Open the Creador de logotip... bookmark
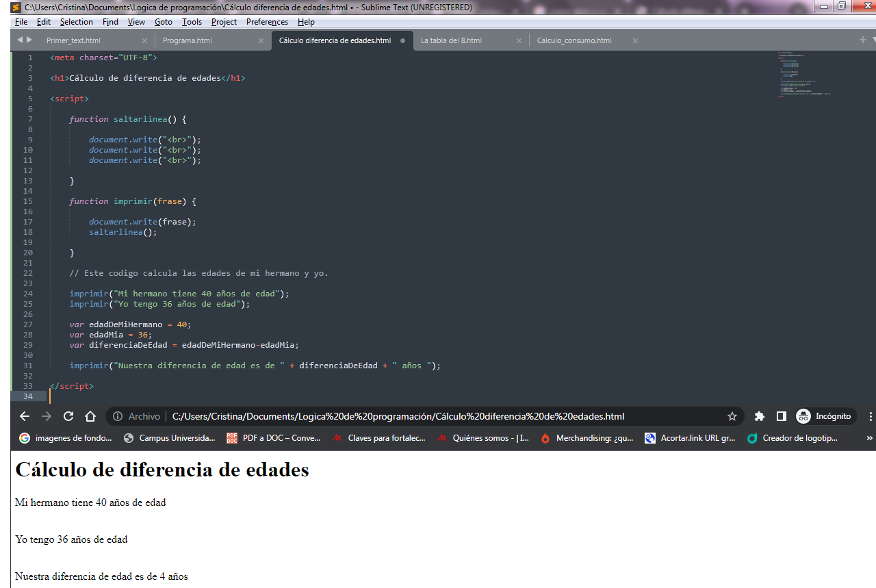Screen dimensions: 876x588 coord(793,438)
